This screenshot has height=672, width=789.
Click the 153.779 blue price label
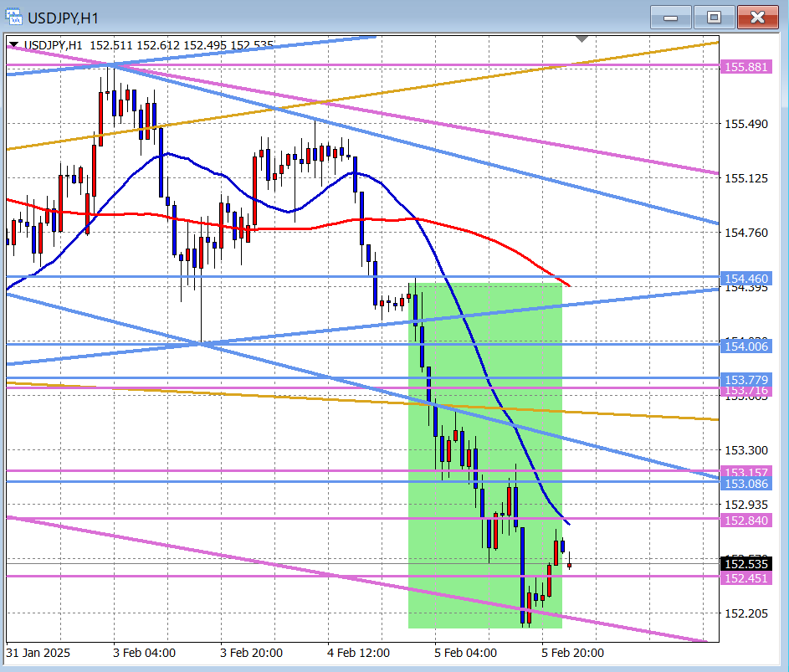pyautogui.click(x=745, y=380)
